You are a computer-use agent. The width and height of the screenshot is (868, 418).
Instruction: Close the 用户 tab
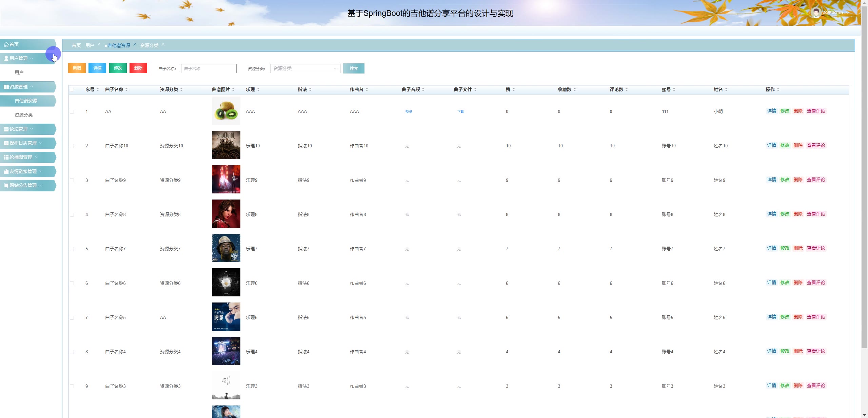(x=99, y=44)
